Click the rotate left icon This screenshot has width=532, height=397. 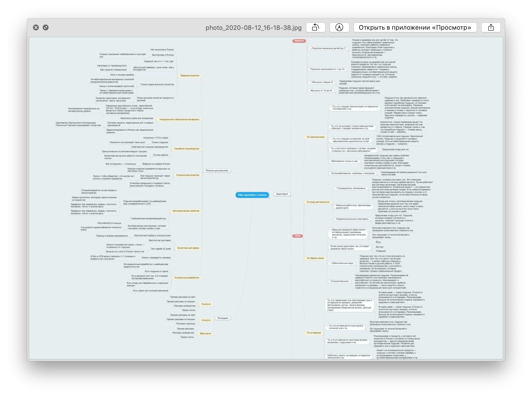click(x=316, y=27)
